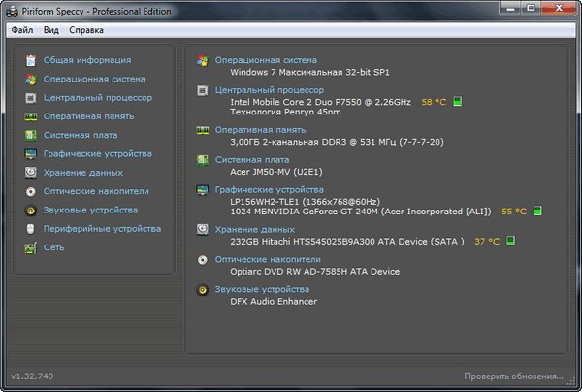Select Периферийные устройства in sidebar

[102, 229]
